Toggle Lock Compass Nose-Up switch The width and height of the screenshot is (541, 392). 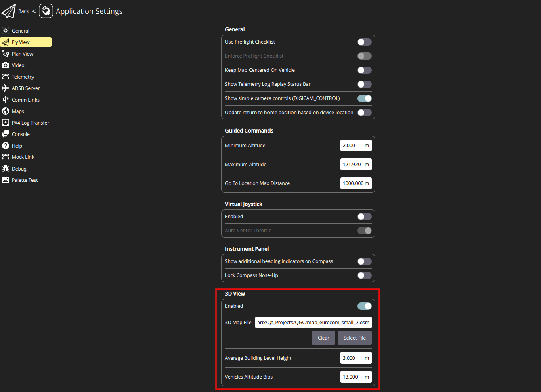click(364, 275)
